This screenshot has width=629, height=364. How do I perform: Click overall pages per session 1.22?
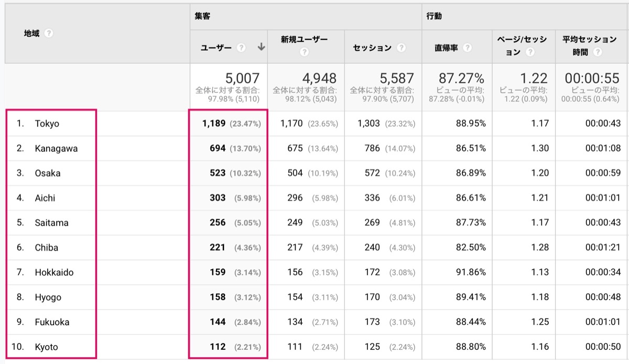(534, 79)
